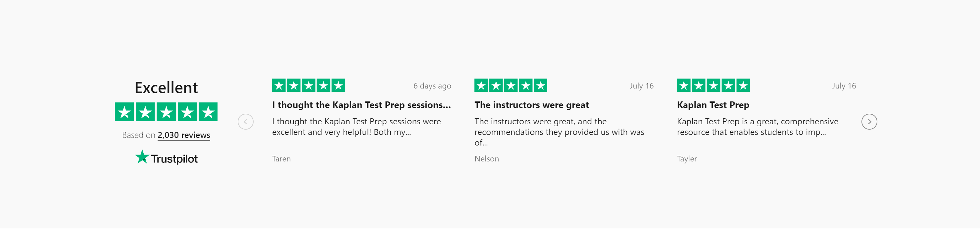Click the July 16 date on Nelson's review
Viewport: 980px width, 240px height.
click(x=641, y=86)
